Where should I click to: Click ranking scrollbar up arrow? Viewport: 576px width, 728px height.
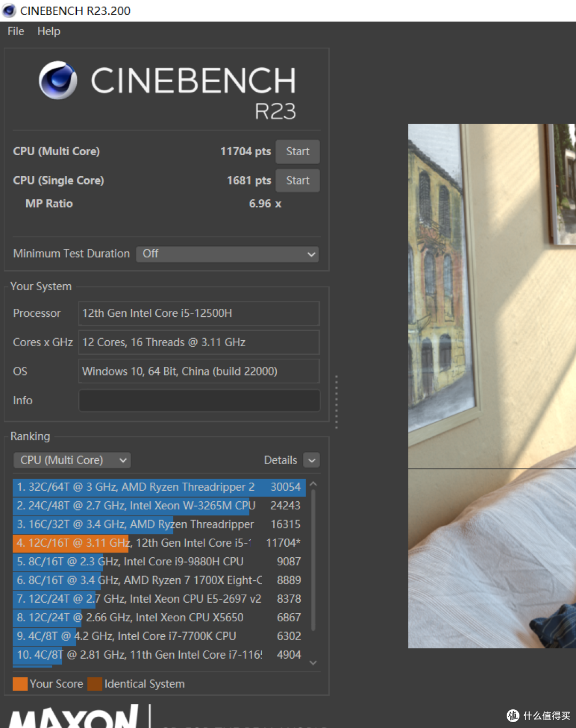313,484
